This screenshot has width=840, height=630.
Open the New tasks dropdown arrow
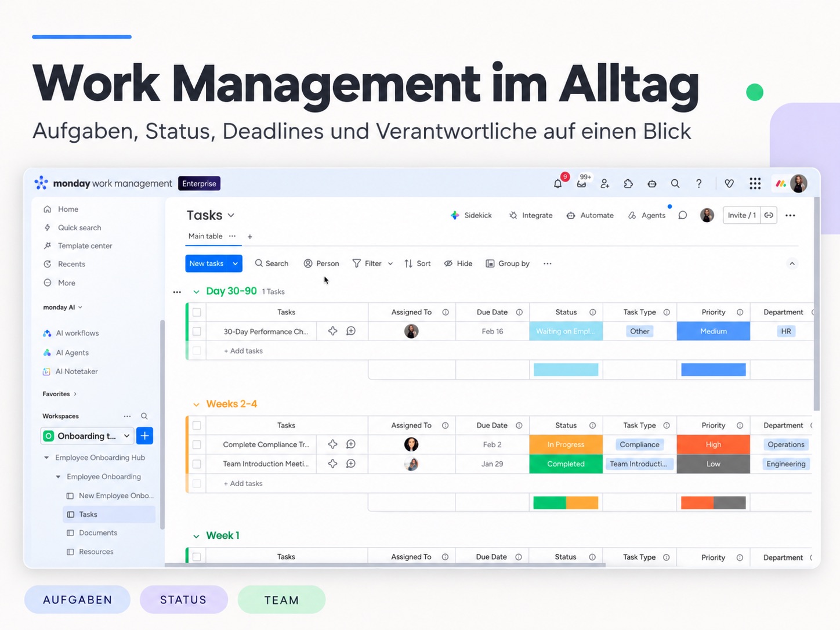(235, 263)
